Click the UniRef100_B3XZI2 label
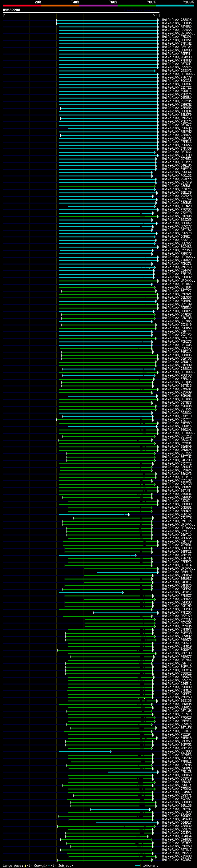Screen dimensions: 197x868 point(177,240)
